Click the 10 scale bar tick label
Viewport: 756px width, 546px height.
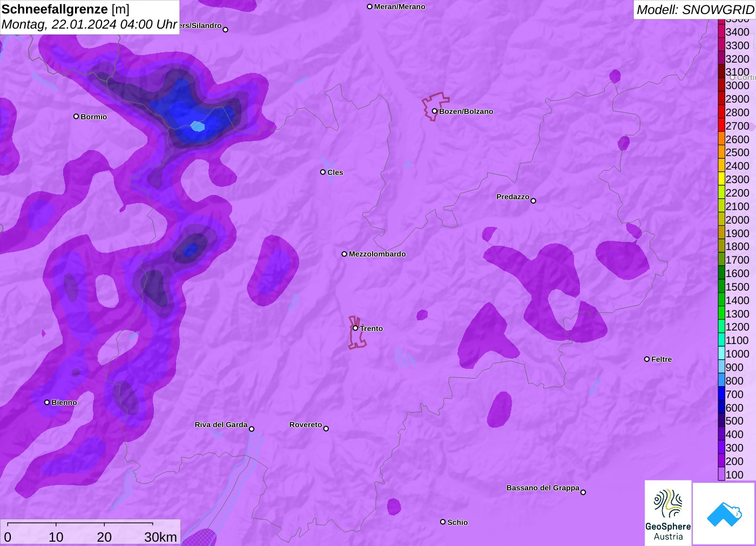coord(56,537)
